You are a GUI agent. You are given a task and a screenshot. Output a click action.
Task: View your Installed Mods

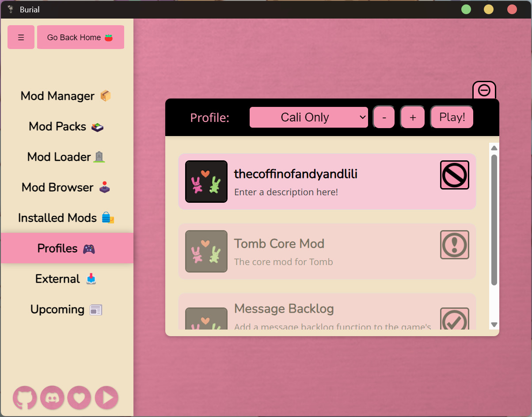coord(66,217)
